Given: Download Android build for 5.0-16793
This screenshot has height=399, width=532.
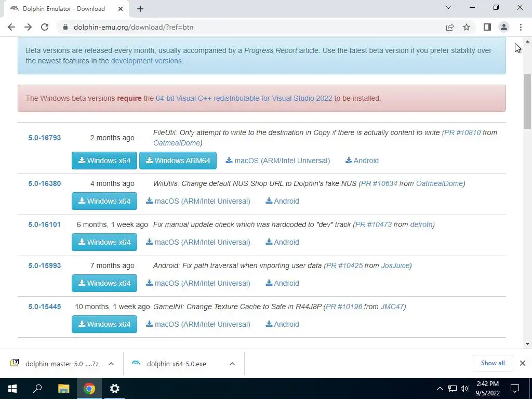Looking at the screenshot, I should 362,161.
